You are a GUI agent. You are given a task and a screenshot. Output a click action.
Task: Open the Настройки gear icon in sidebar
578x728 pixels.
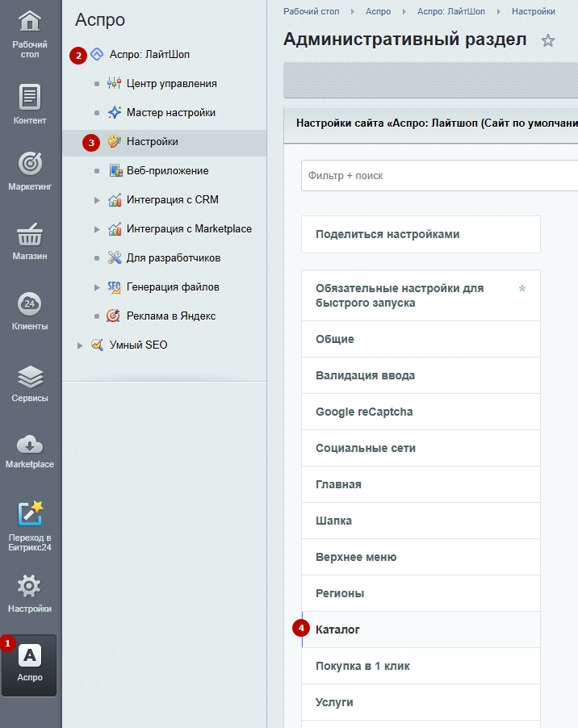pos(30,586)
